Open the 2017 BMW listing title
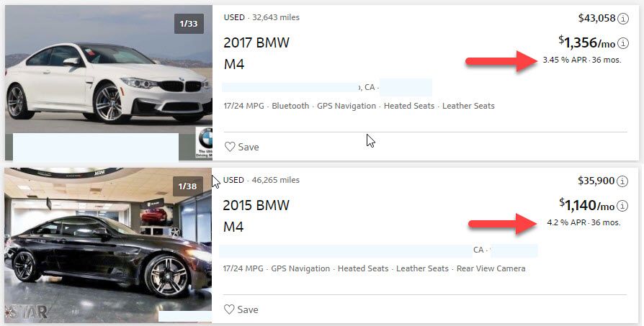This screenshot has height=326, width=644. [256, 43]
